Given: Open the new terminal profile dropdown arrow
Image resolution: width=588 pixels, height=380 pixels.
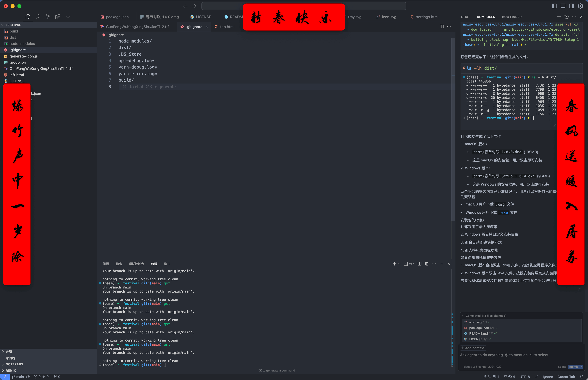Looking at the screenshot, I should click(x=399, y=264).
